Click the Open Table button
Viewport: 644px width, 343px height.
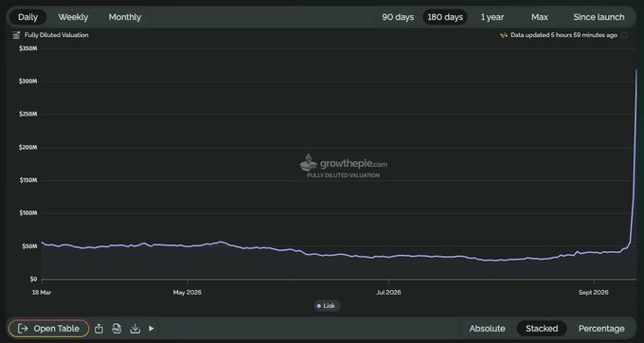48,329
